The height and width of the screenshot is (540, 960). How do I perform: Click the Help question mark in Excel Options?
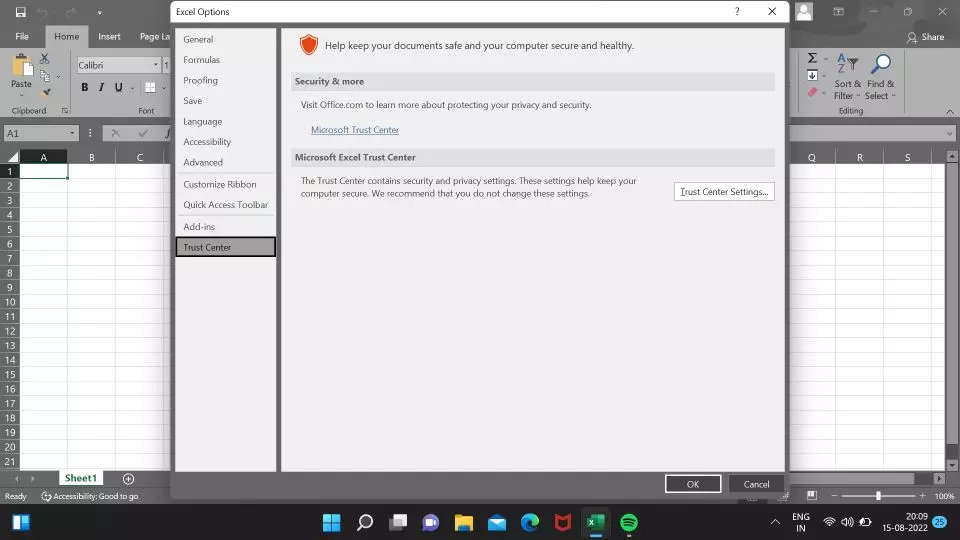[737, 11]
